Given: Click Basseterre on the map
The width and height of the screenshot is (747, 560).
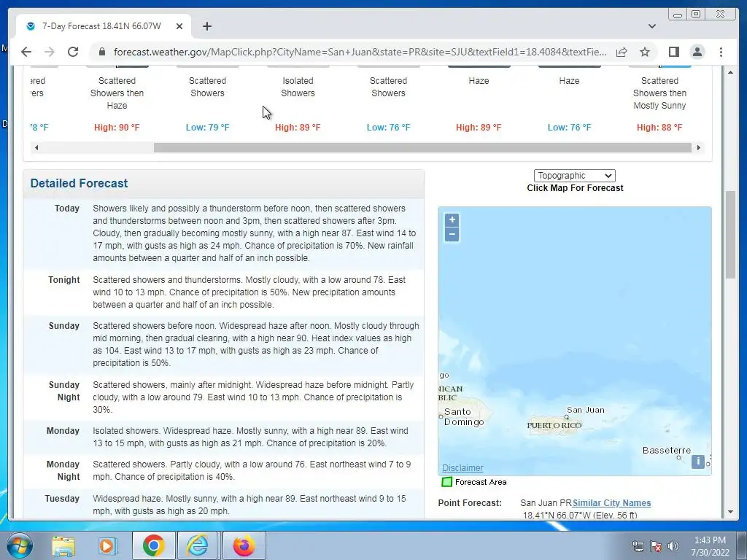Looking at the screenshot, I should point(667,451).
